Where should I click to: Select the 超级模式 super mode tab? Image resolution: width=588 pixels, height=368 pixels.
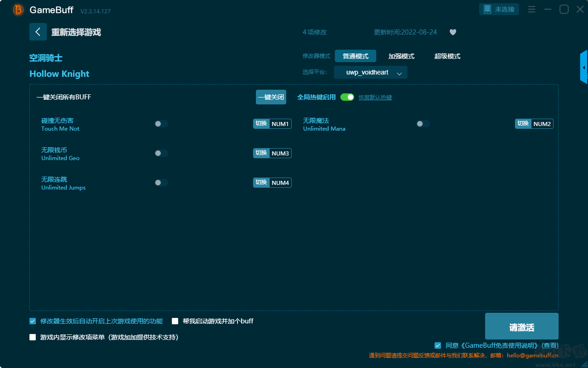(447, 56)
